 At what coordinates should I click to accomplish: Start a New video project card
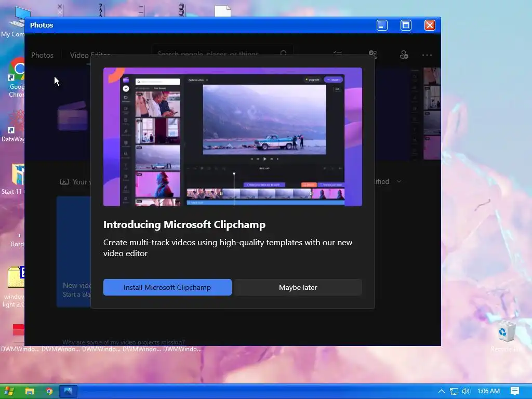74,252
